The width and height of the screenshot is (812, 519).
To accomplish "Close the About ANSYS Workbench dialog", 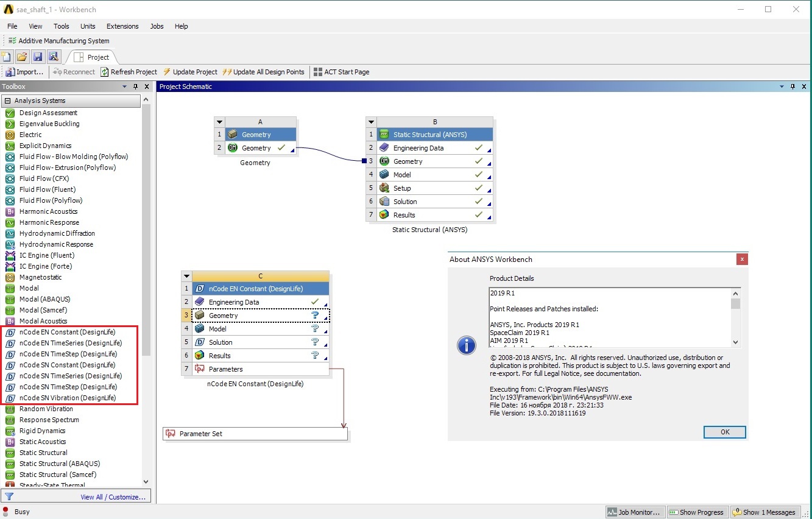I will 742,259.
